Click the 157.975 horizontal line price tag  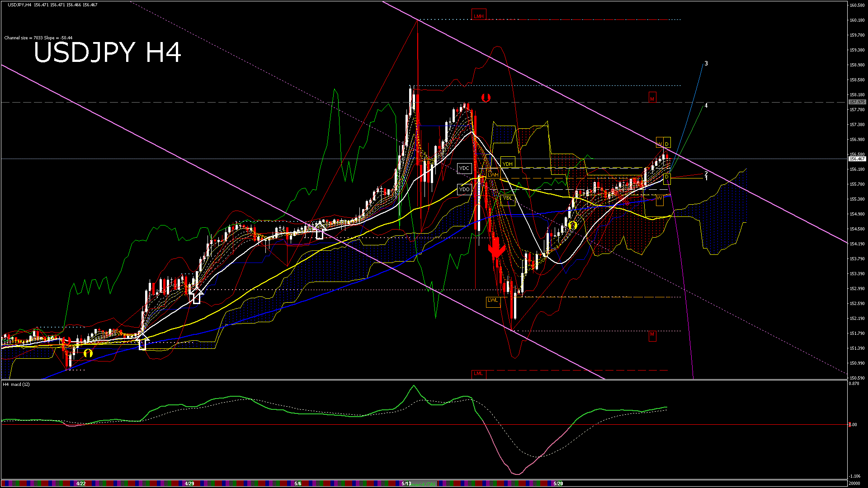(857, 102)
